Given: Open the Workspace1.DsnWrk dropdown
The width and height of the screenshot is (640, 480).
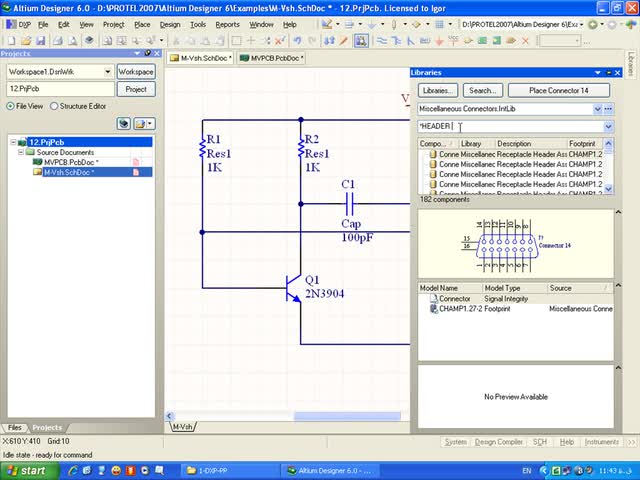Looking at the screenshot, I should [x=107, y=72].
